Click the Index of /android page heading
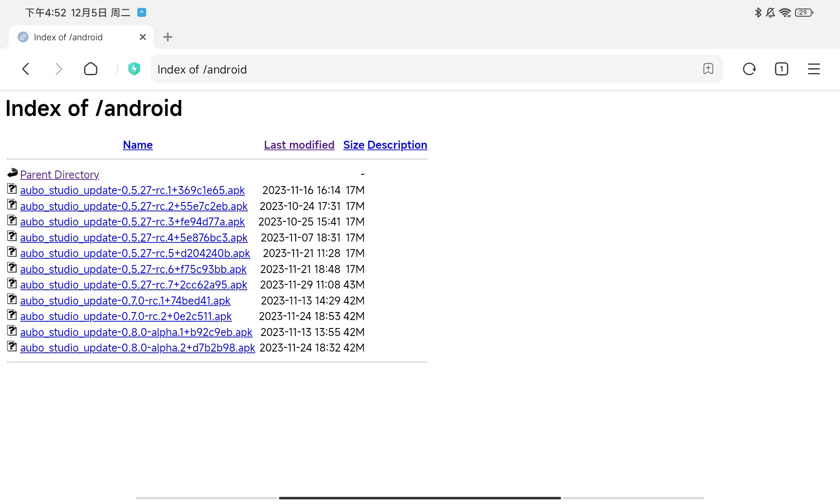The height and width of the screenshot is (504, 840). pos(94,108)
